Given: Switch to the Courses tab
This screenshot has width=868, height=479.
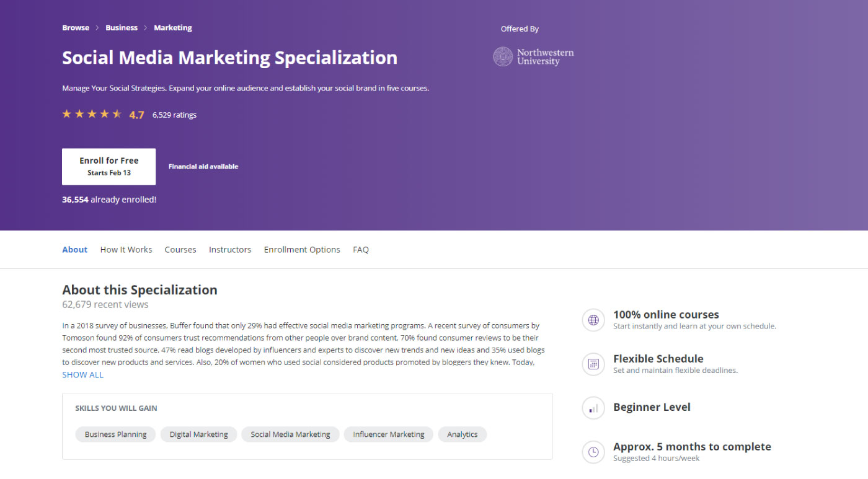Looking at the screenshot, I should 180,249.
